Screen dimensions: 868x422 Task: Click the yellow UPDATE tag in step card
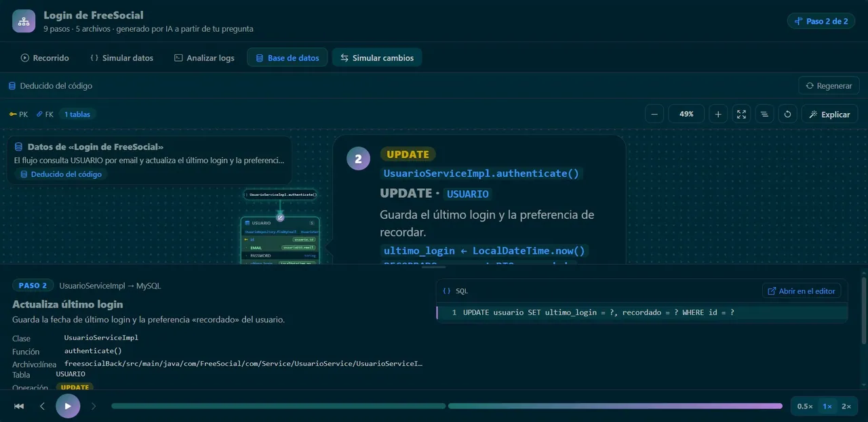click(408, 154)
